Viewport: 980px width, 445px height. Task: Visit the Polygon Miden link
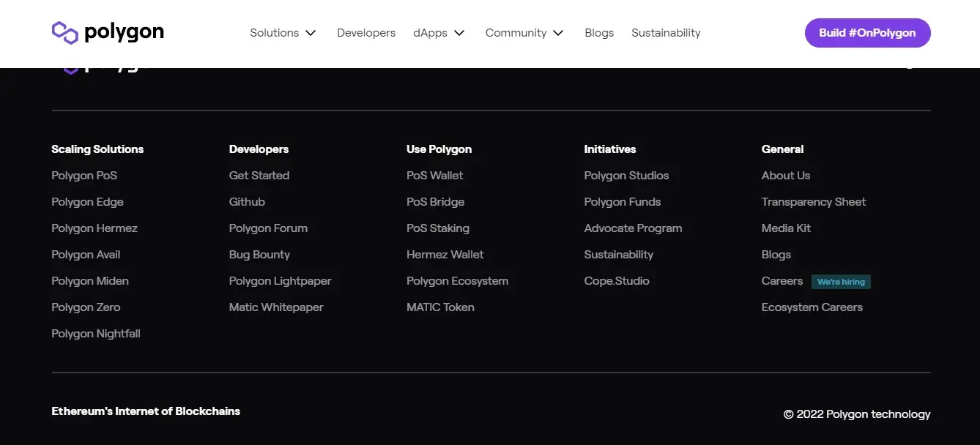pos(90,281)
